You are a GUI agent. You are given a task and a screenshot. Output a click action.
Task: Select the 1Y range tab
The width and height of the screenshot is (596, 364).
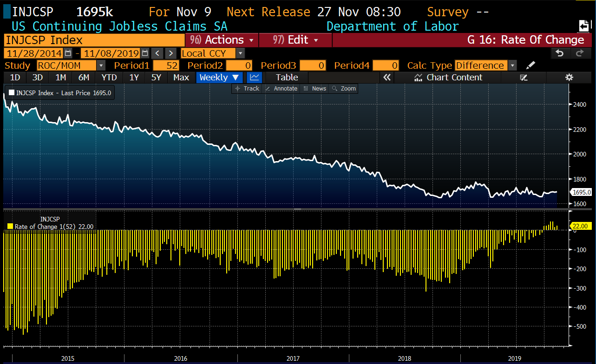[x=134, y=78]
